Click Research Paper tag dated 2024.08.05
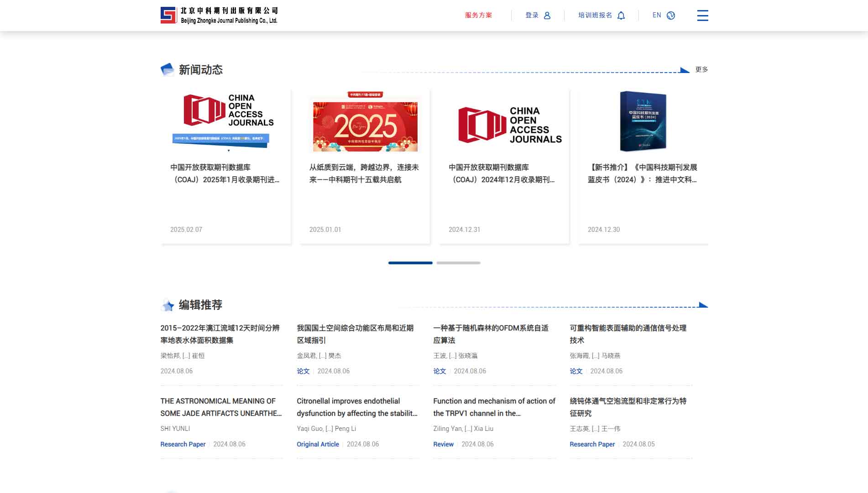Viewport: 868px width, 493px height. click(x=592, y=444)
